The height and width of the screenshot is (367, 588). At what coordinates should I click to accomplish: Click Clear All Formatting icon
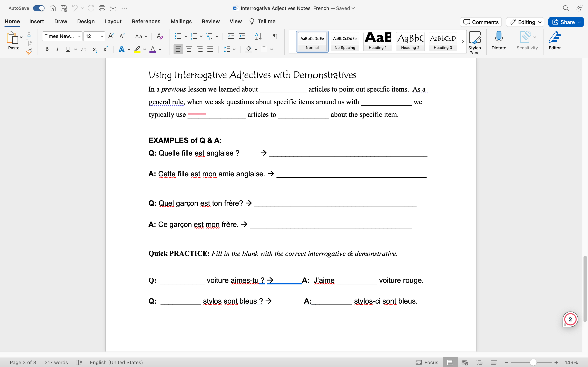pyautogui.click(x=160, y=36)
